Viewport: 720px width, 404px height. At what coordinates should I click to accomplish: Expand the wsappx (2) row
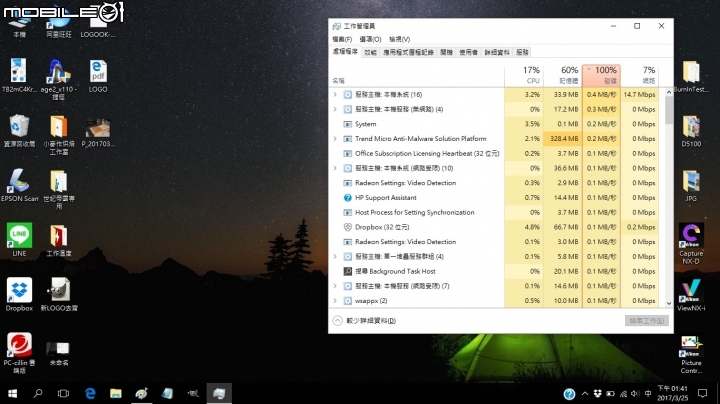[x=335, y=301]
